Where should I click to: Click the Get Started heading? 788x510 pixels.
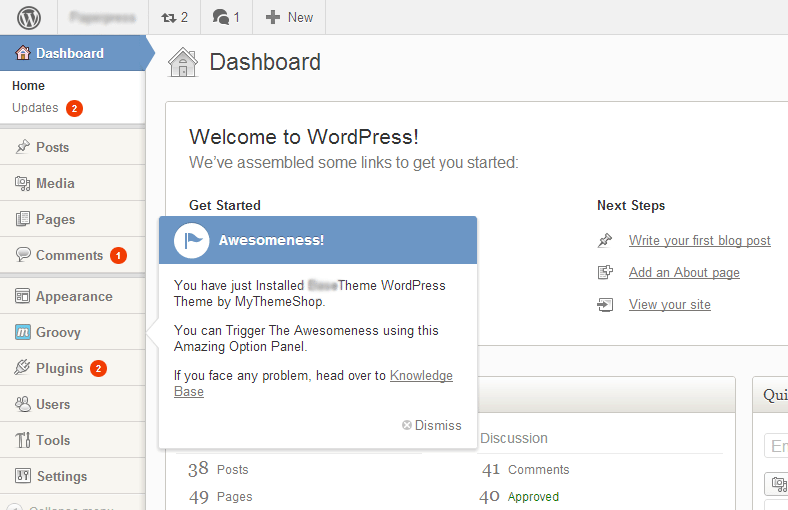(225, 206)
